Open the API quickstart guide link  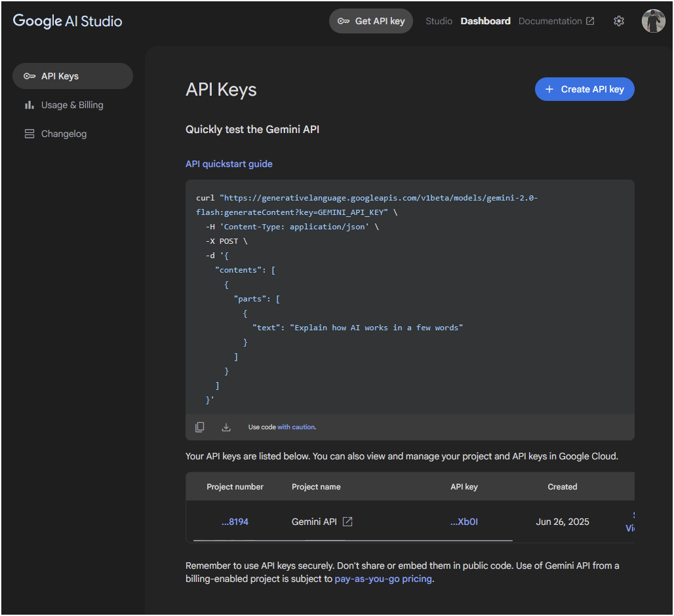pos(229,164)
